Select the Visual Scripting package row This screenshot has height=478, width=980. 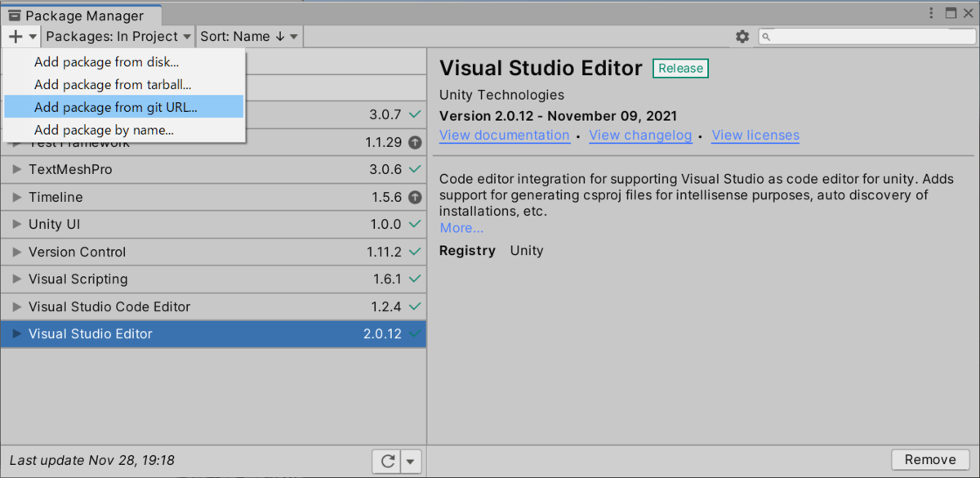(213, 279)
